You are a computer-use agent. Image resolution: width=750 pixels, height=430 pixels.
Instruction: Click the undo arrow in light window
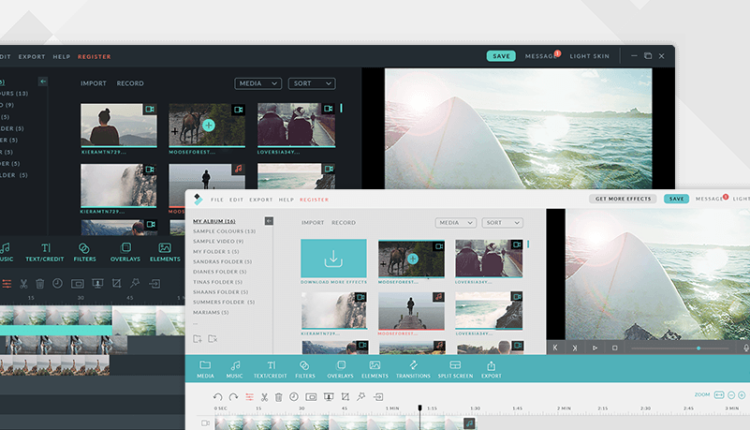tap(218, 397)
